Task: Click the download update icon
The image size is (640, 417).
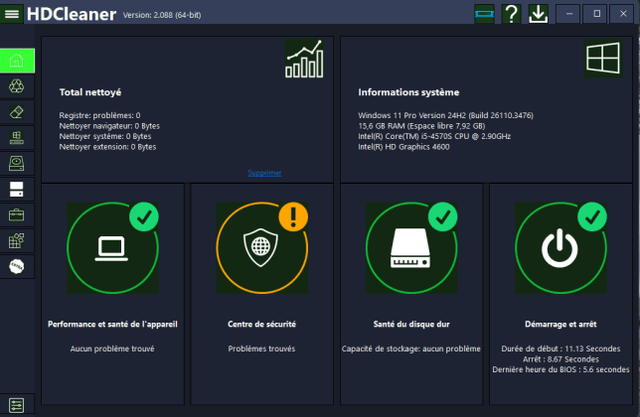Action: [x=538, y=14]
